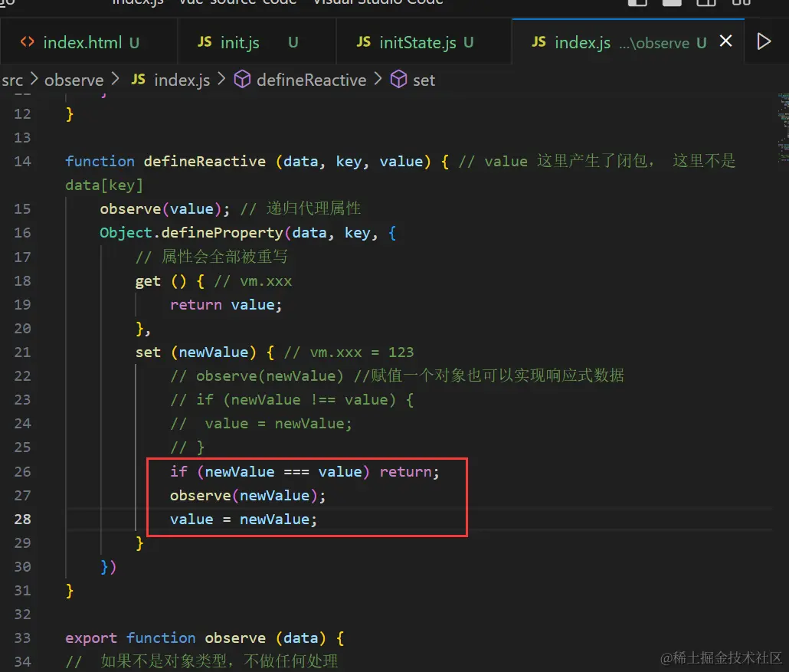Click the cube icon beside defineReactive breadcrumb
The height and width of the screenshot is (672, 789).
[242, 80]
